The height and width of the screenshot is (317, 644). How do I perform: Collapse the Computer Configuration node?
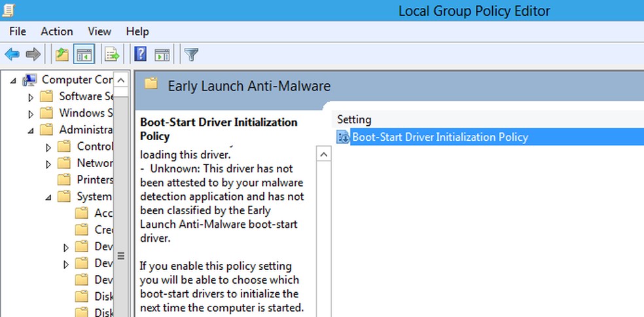14,81
